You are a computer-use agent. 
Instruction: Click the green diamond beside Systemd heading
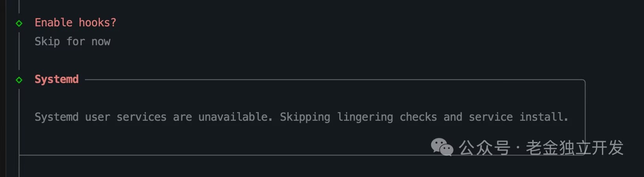tap(19, 80)
